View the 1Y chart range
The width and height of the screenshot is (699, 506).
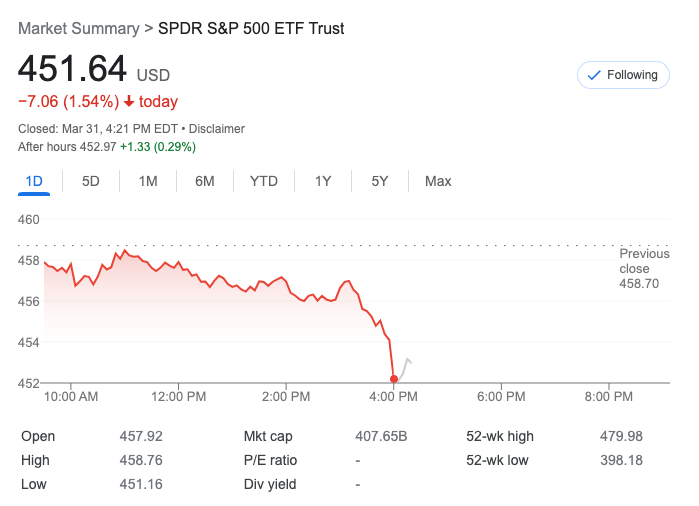pos(323,181)
